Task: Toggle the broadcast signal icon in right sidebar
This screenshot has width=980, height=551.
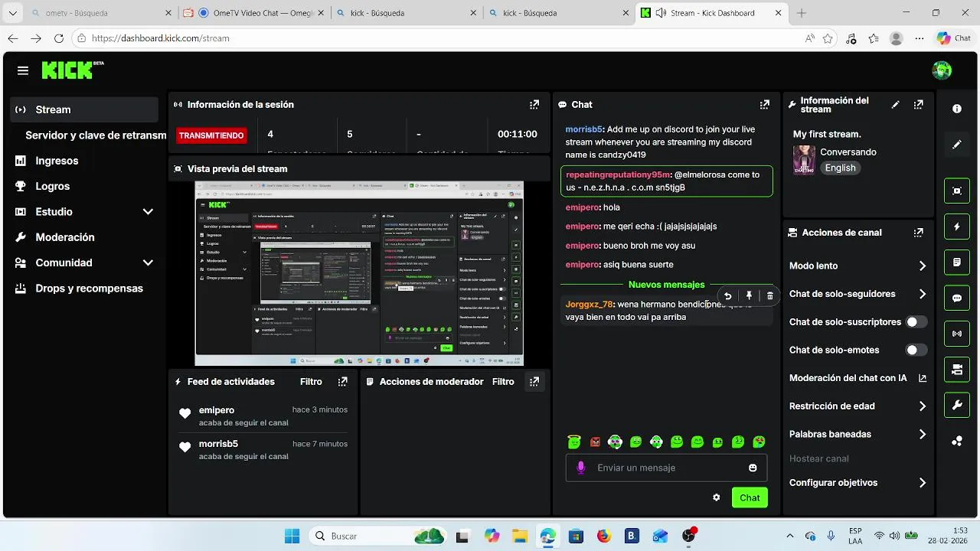Action: [957, 334]
